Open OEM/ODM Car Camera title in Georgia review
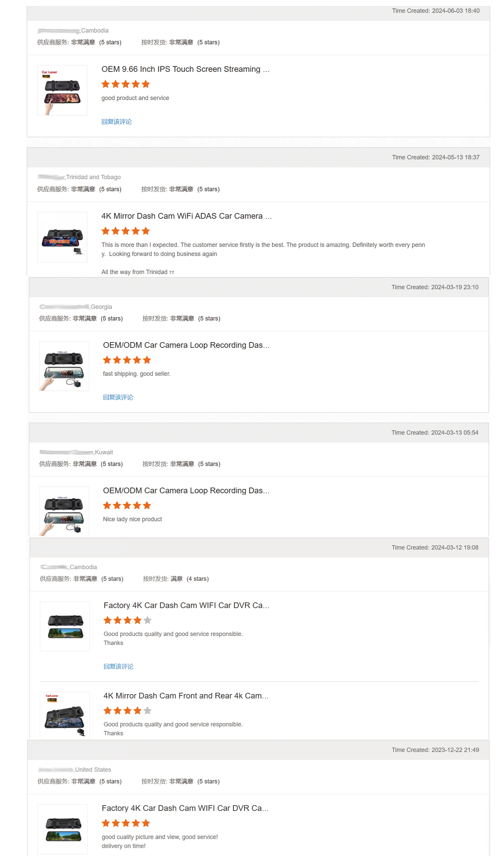Viewport: 504px width, 856px height. click(x=186, y=345)
